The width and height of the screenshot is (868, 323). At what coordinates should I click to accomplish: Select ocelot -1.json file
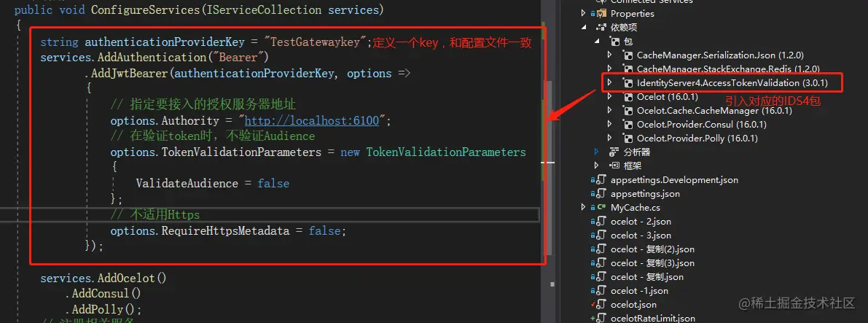point(639,290)
